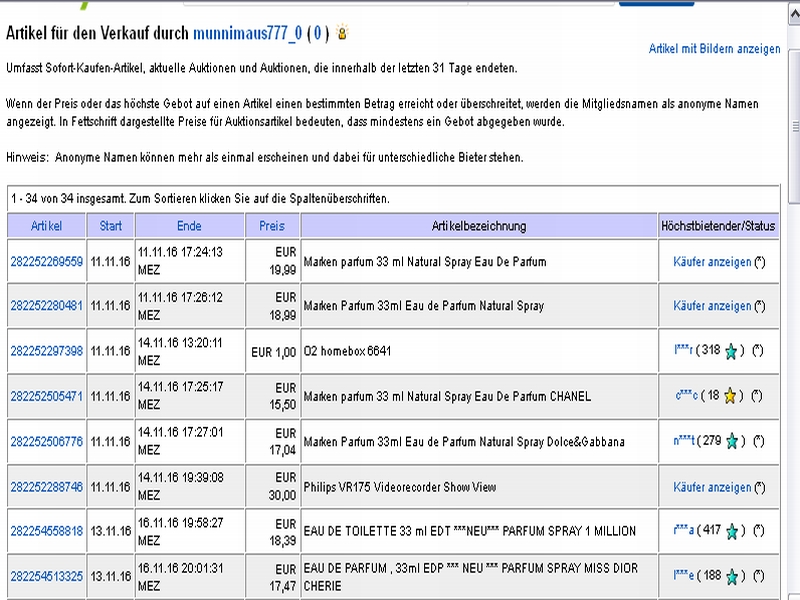Click the new-member icon beside munnimaus777_0

342,32
